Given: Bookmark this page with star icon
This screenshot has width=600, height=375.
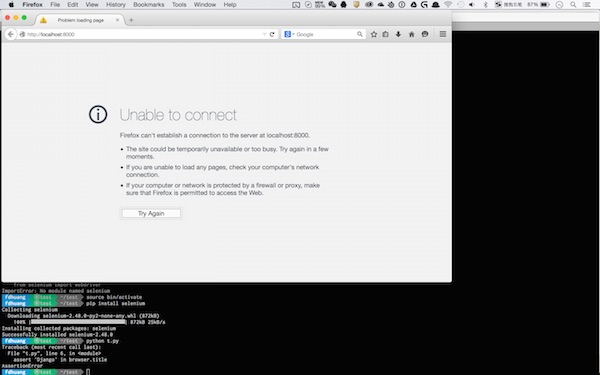Looking at the screenshot, I should (374, 34).
